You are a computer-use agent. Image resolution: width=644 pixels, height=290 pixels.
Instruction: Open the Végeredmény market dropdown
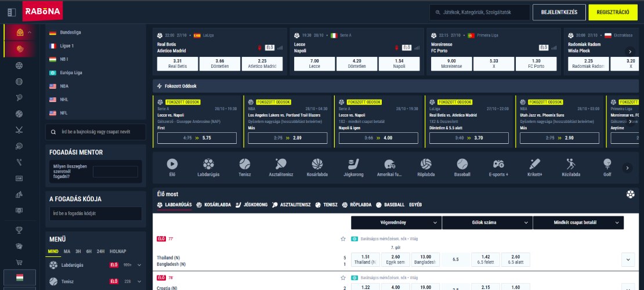tap(396, 223)
